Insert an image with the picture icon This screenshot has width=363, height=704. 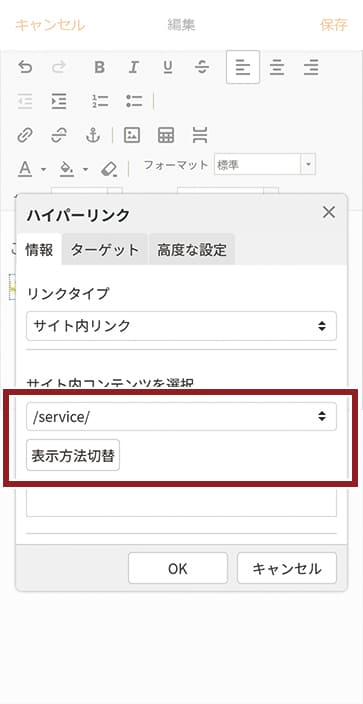tap(132, 135)
